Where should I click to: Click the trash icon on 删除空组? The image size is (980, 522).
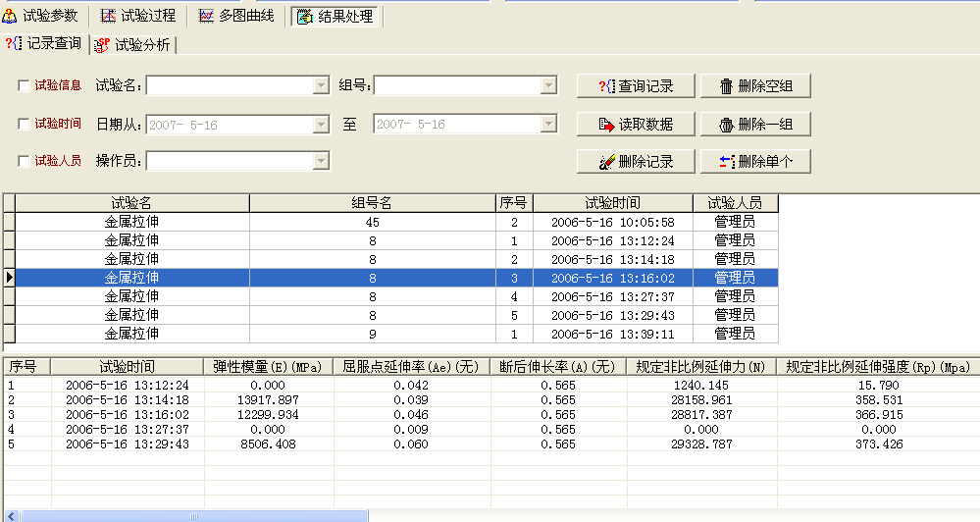(726, 86)
